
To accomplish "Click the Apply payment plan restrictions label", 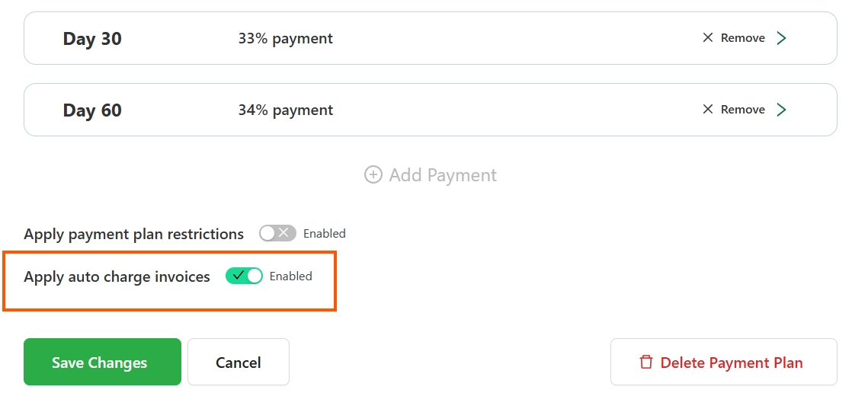I will (x=133, y=234).
